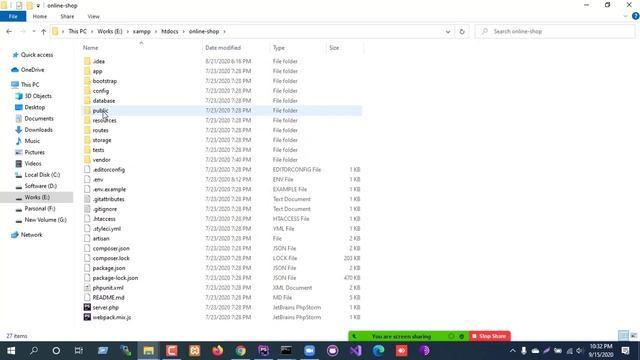
Task: Select the phpunit.xml file
Action: (108, 288)
